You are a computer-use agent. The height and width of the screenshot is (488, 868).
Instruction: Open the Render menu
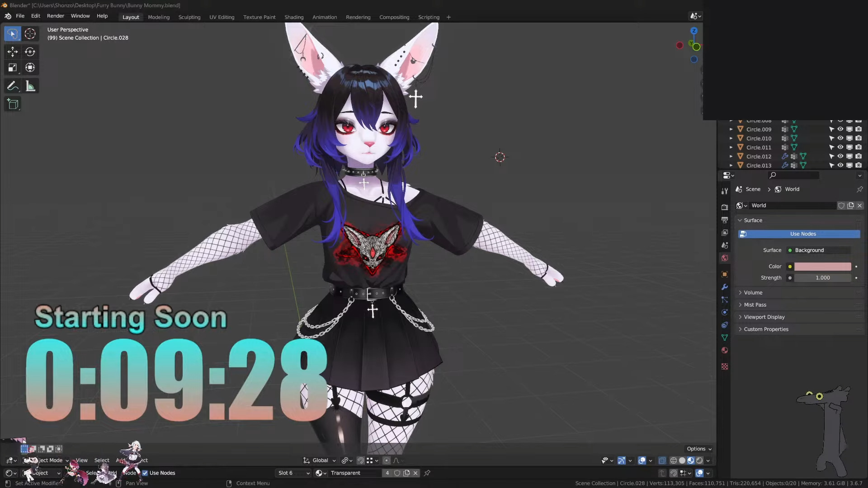point(55,16)
